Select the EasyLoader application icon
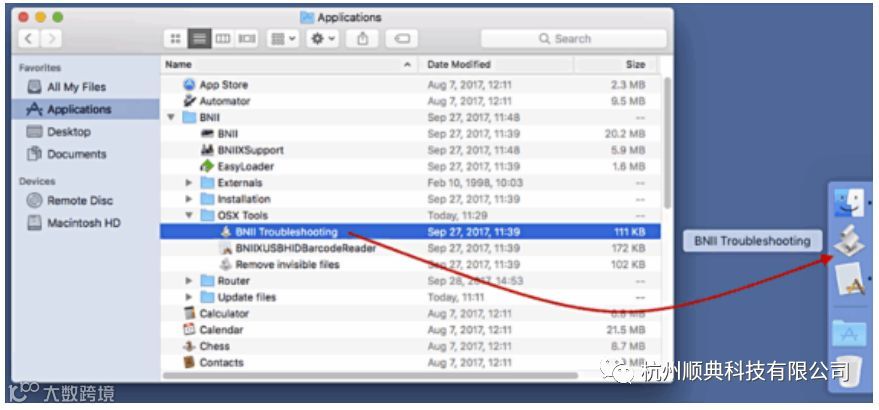This screenshot has height=410, width=879. point(208,167)
